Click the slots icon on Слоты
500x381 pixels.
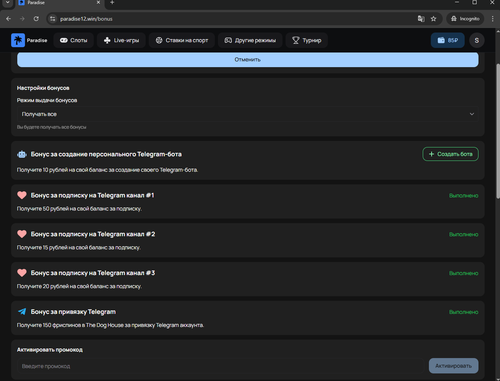pyautogui.click(x=64, y=40)
